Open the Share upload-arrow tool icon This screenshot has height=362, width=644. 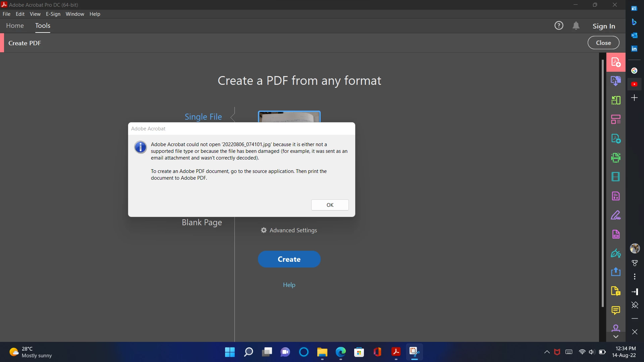click(x=615, y=272)
